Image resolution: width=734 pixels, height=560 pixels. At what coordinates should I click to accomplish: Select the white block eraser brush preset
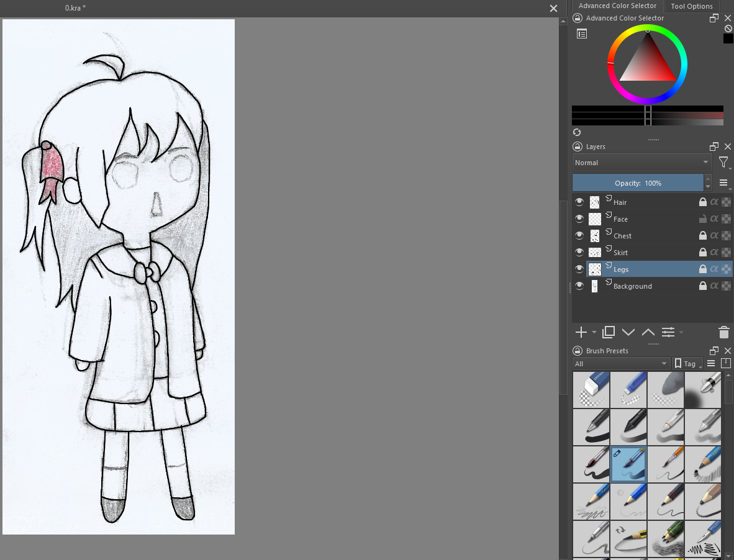591,390
